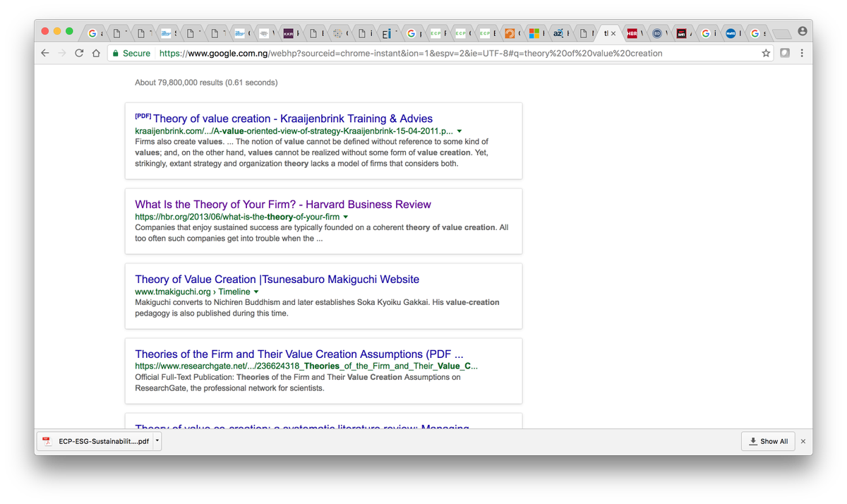Switch to the orange swirl icon tab

coord(510,33)
